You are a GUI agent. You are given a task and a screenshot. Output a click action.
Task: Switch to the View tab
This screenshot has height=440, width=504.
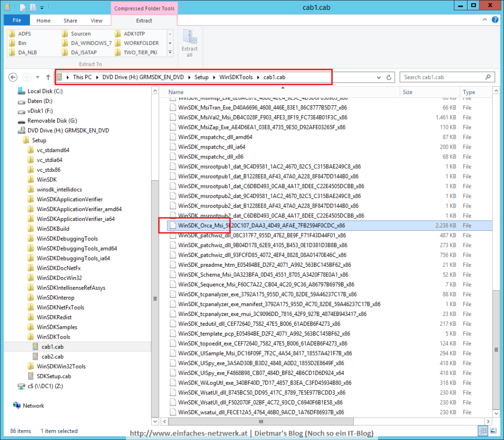point(96,20)
